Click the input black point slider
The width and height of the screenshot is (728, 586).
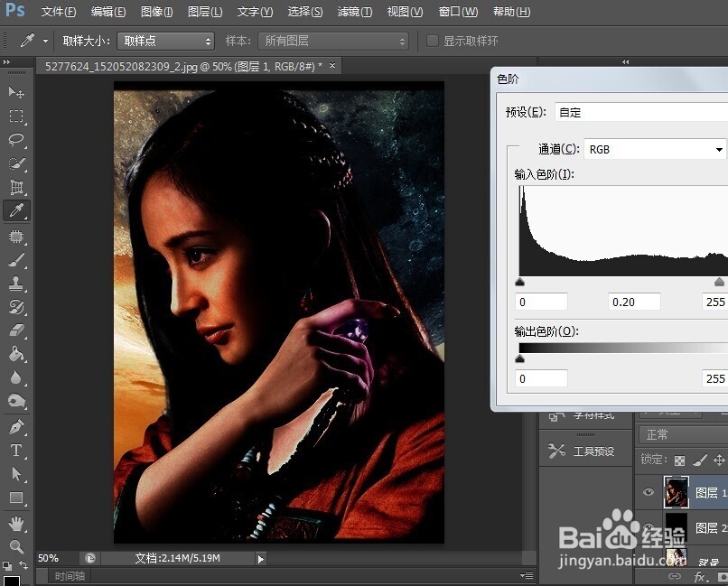pos(520,282)
